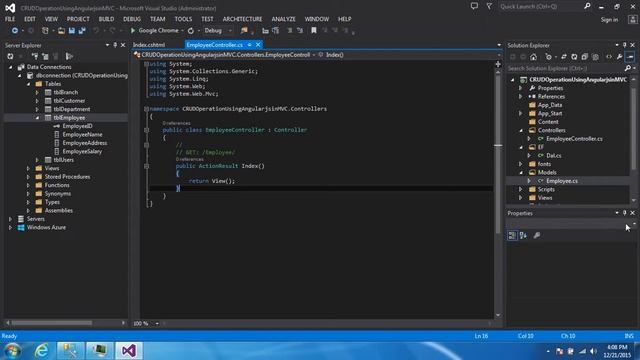Toggle the Properties panel auto-hide pin
Viewport: 640px width, 360px height.
(624, 213)
